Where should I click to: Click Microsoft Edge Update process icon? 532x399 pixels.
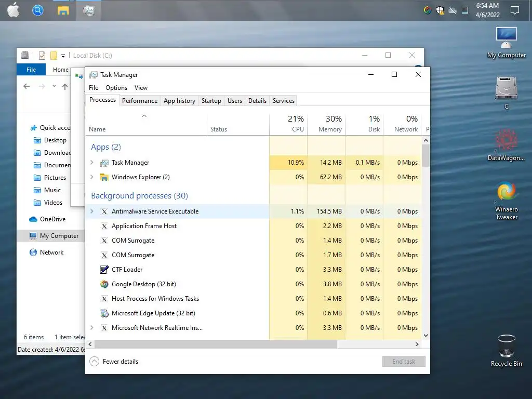[x=104, y=313]
